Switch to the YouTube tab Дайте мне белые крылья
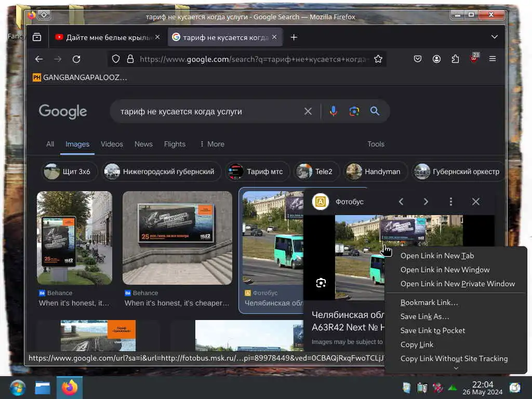Viewport: 532px width, 399px height. [x=108, y=37]
